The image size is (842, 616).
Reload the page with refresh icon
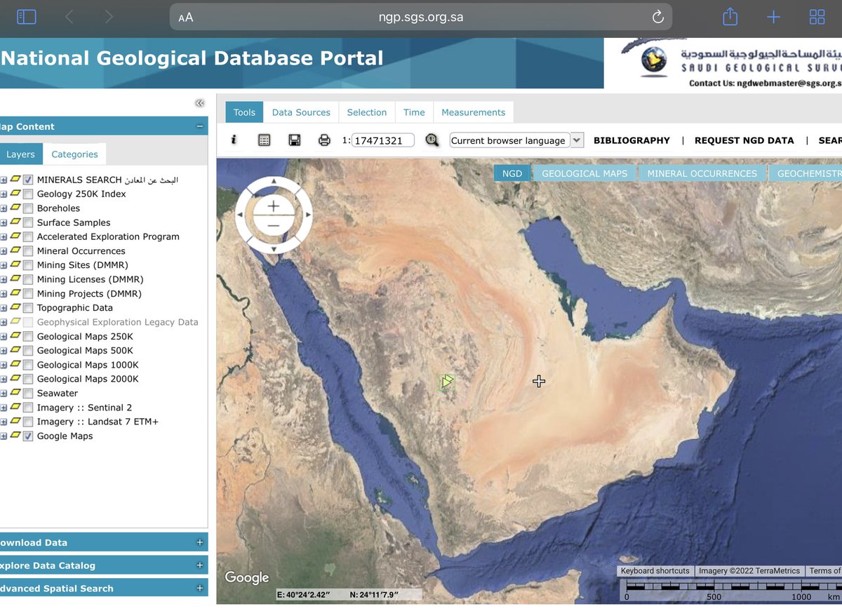(x=657, y=17)
